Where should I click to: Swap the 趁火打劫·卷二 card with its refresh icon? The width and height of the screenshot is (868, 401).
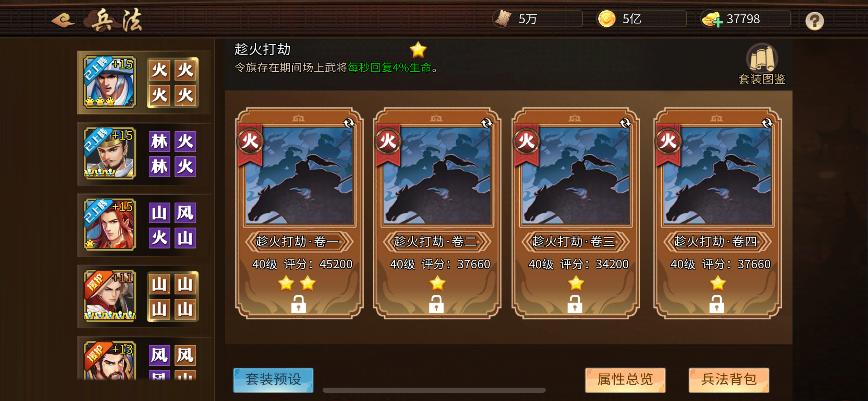point(486,123)
